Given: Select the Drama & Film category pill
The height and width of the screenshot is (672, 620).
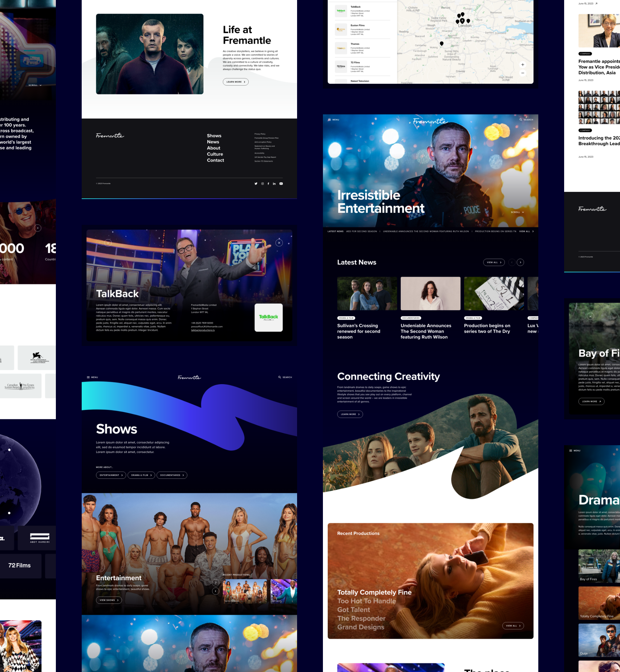Looking at the screenshot, I should (141, 475).
